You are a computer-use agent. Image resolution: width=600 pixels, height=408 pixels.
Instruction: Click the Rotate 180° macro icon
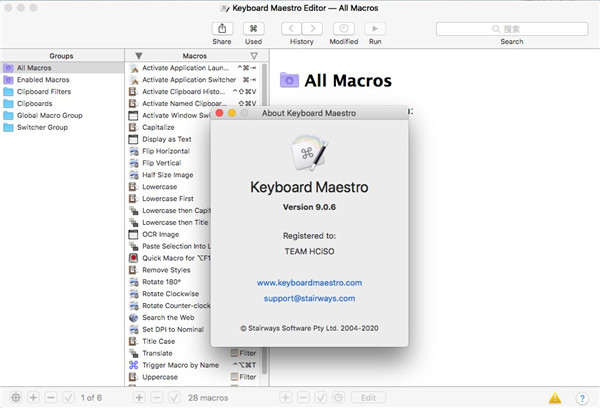[134, 282]
